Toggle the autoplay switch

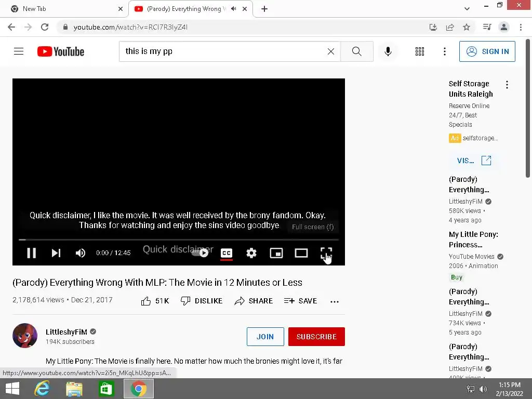(x=200, y=253)
